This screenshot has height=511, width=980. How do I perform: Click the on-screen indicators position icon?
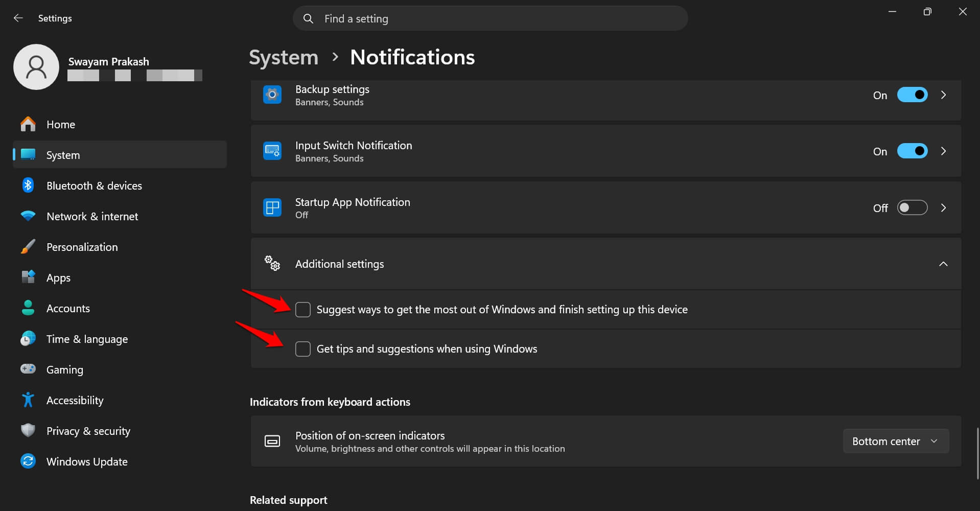272,441
